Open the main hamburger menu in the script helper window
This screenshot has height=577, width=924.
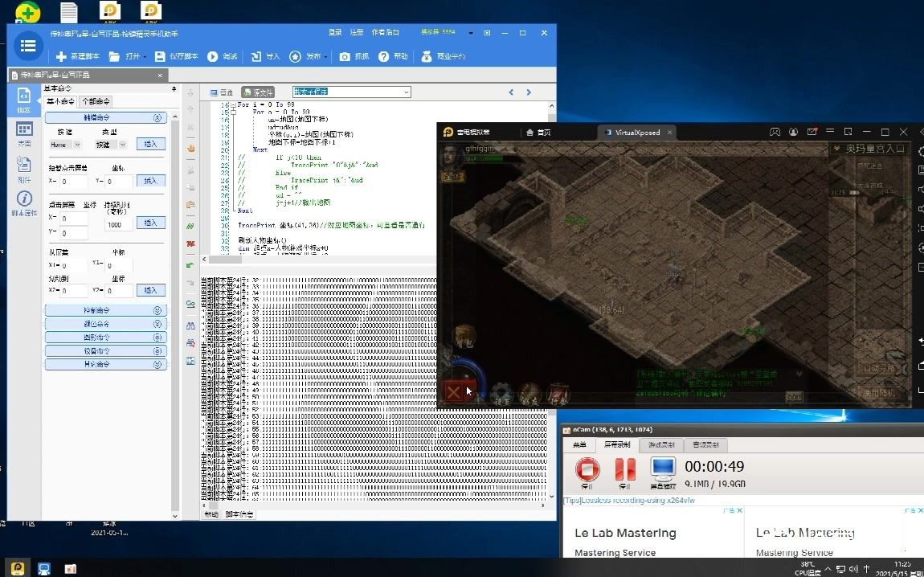click(x=27, y=46)
